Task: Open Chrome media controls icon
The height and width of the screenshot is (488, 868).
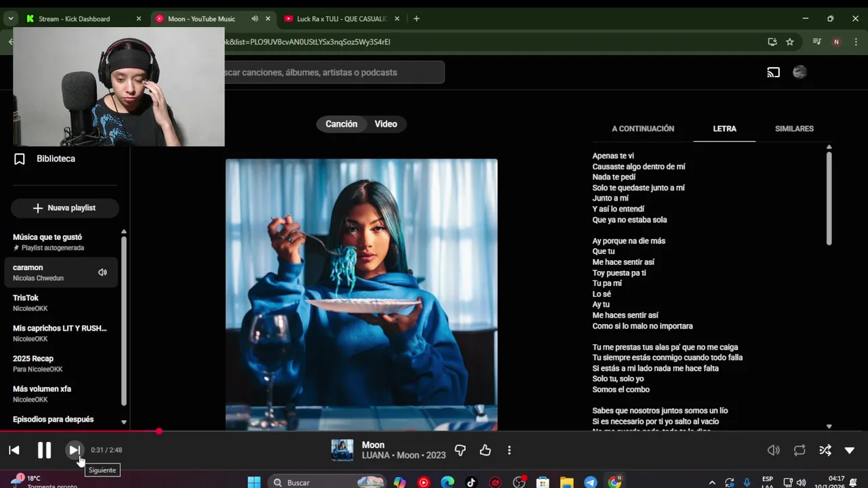Action: (x=817, y=42)
